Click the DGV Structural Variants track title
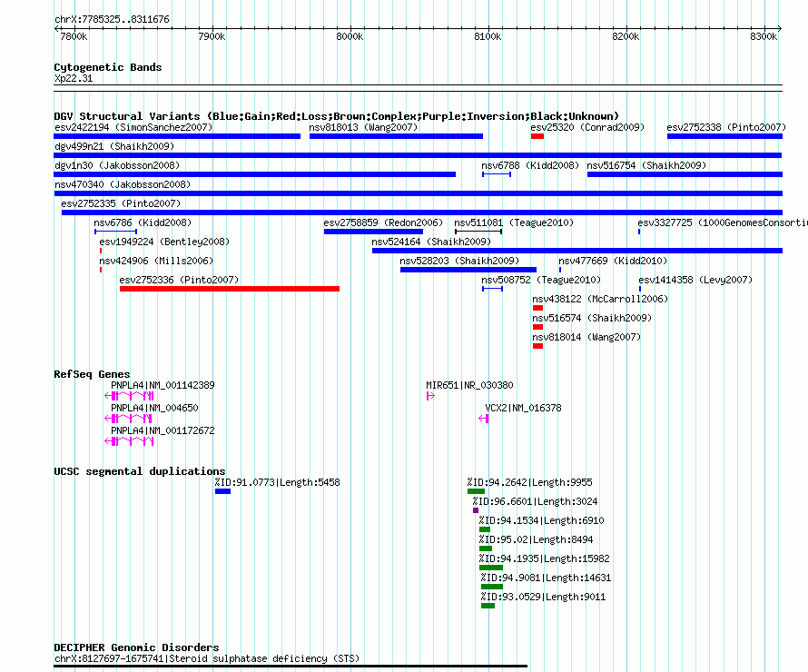 click(337, 116)
